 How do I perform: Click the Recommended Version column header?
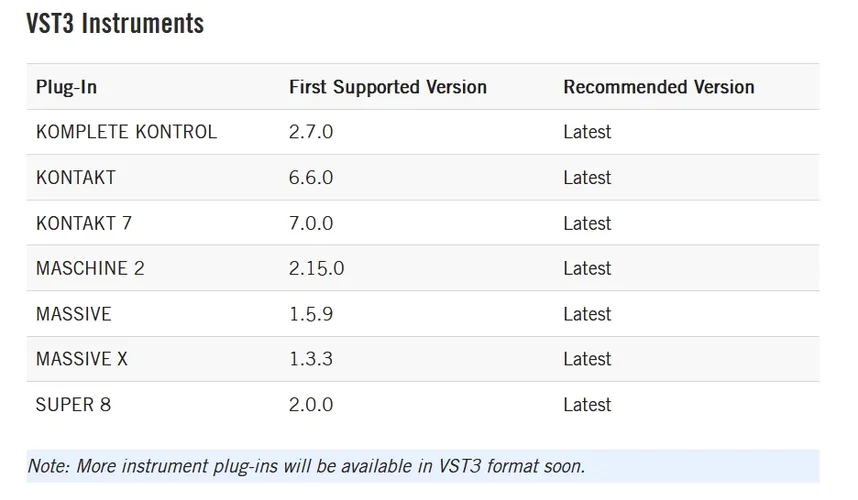coord(658,87)
